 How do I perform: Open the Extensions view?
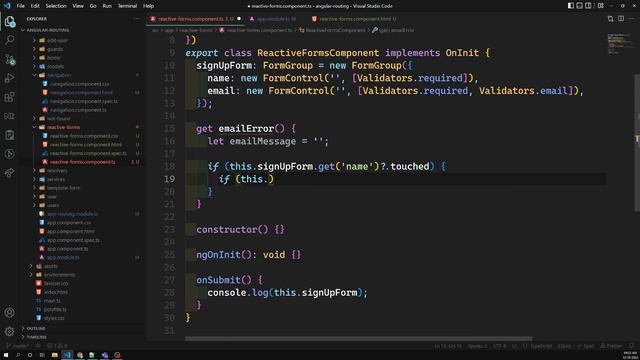click(x=9, y=97)
